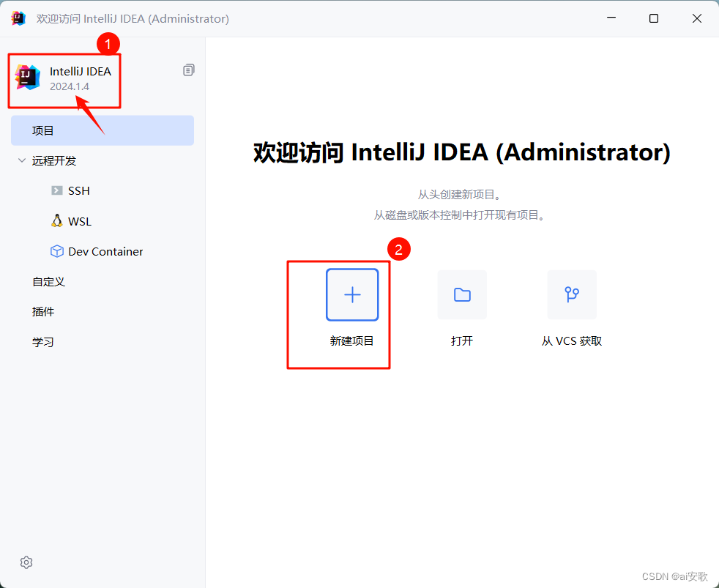Minimize the welcome window
Image resolution: width=719 pixels, height=588 pixels.
(611, 18)
